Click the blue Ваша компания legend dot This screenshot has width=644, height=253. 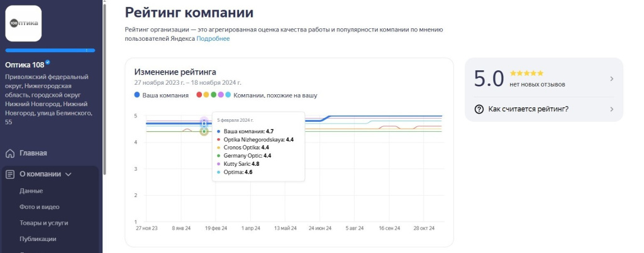pos(137,95)
